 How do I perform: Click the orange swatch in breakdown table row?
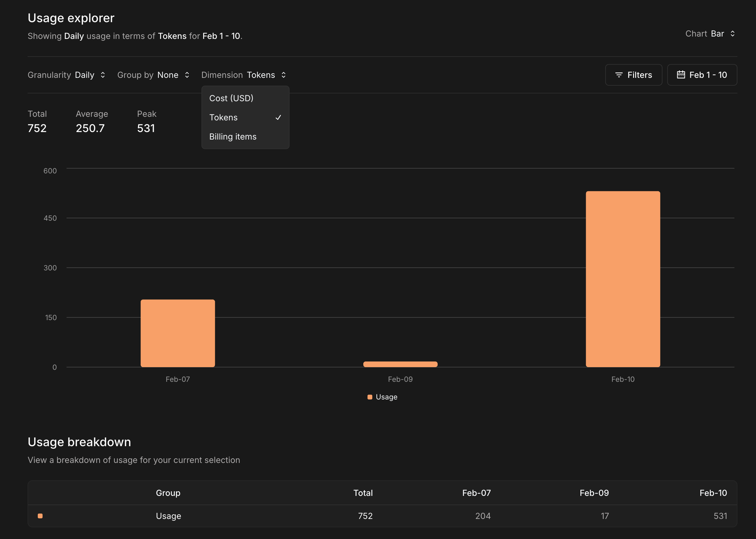(x=40, y=516)
